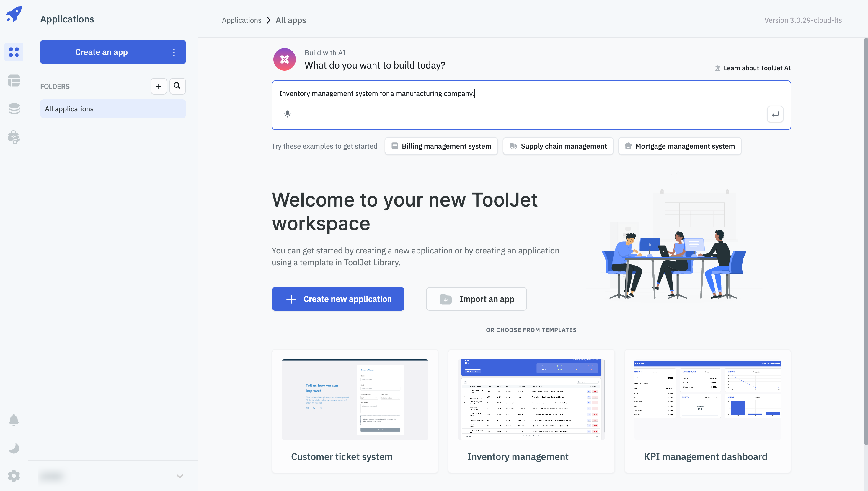Open the Create an app more options menu
This screenshot has width=868, height=491.
[x=174, y=52]
